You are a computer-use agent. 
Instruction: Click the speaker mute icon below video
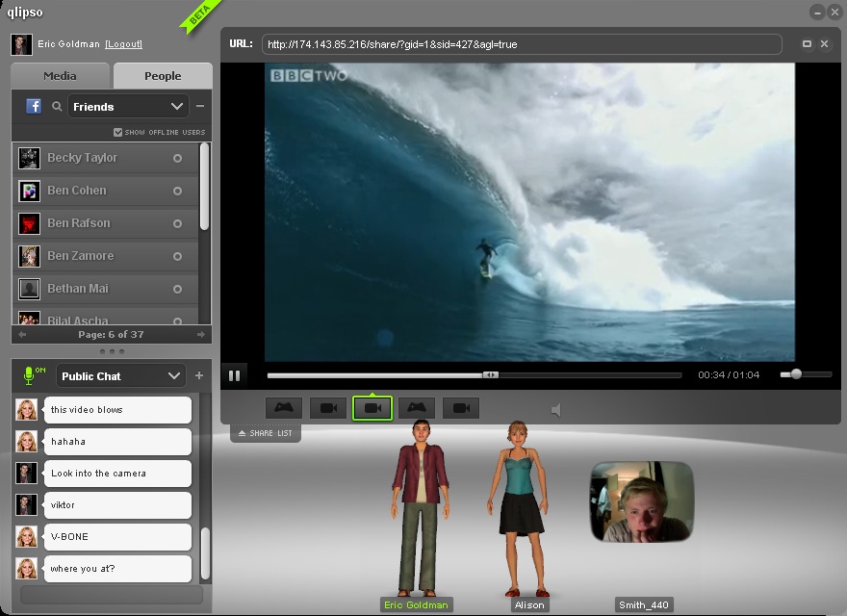pos(556,410)
